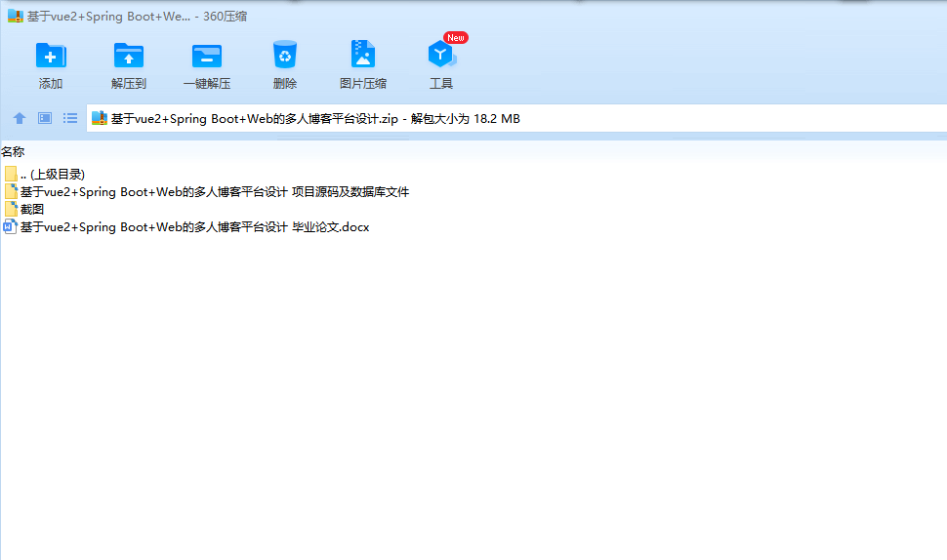This screenshot has width=947, height=560.
Task: Sort by the 名称 column header
Action: click(x=13, y=152)
